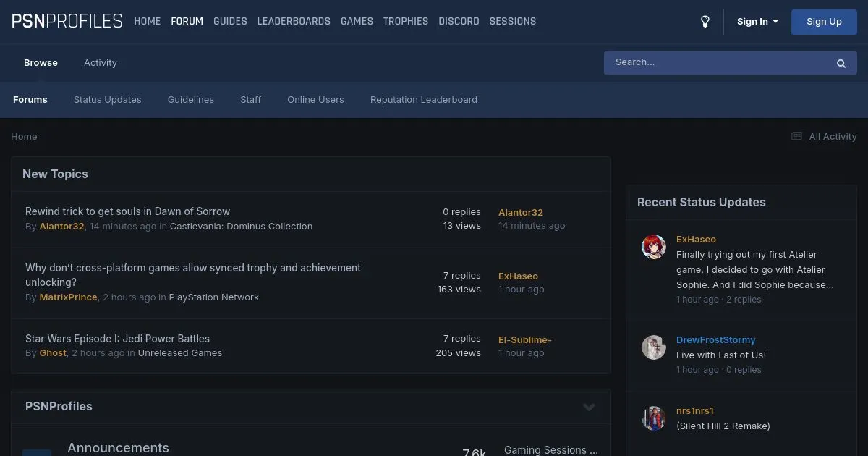Image resolution: width=868 pixels, height=456 pixels.
Task: Open the Sign In dropdown
Action: (x=757, y=22)
